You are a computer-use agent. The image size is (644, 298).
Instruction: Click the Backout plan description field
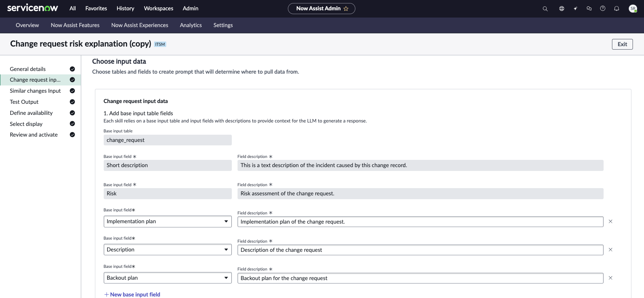click(x=420, y=278)
